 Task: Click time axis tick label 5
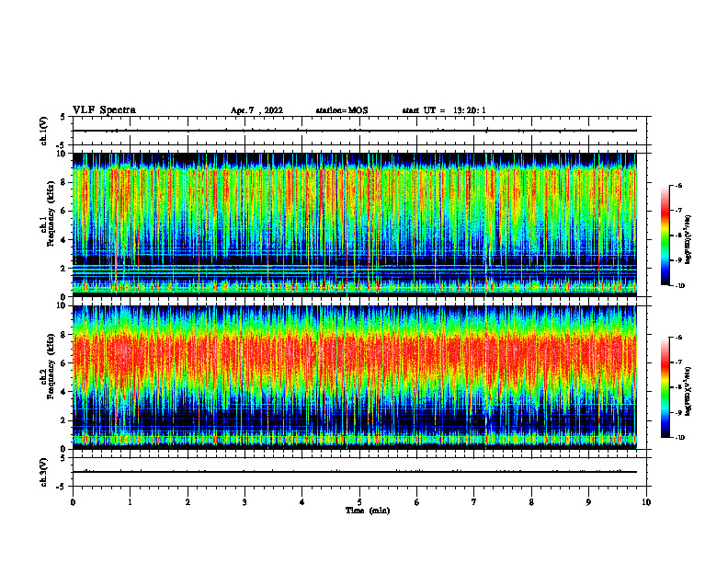tap(359, 502)
